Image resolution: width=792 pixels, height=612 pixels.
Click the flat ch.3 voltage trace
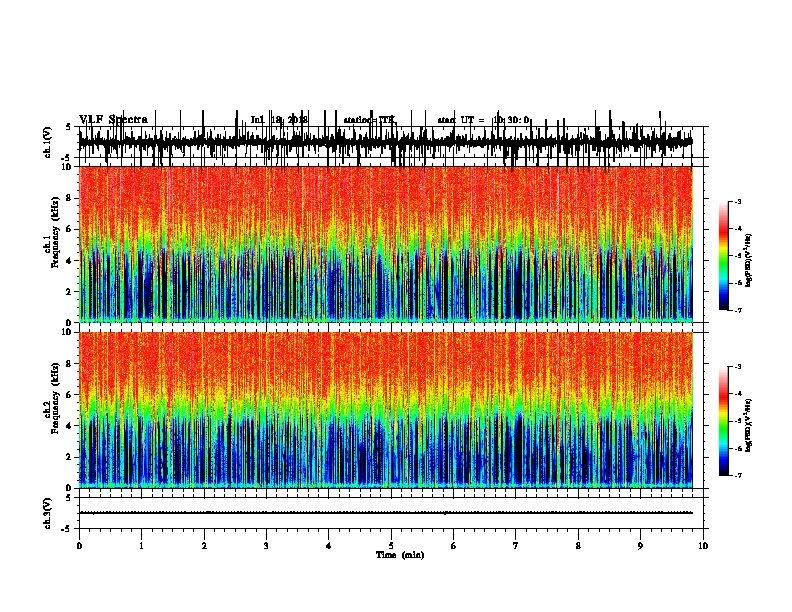[385, 513]
